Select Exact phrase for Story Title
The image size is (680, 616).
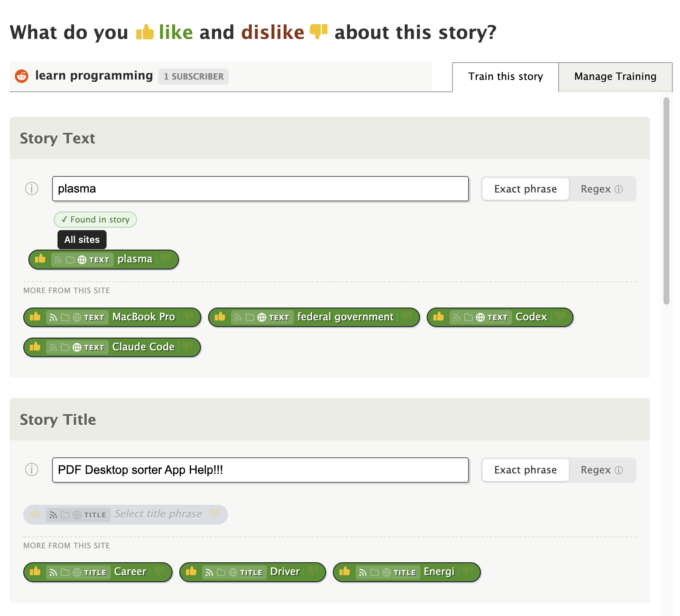(525, 470)
